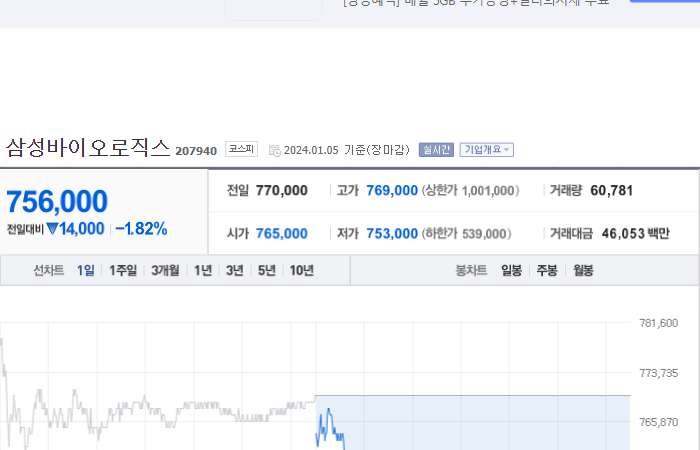Click the 상한가 1,001,000 text
The width and height of the screenshot is (700, 450).
471,191
